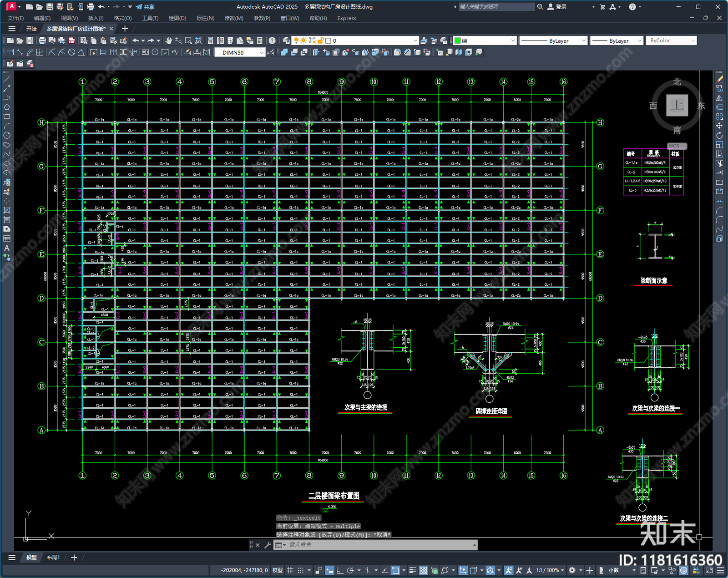Select the Hatch tool
This screenshot has width=728, height=578.
pyautogui.click(x=7, y=210)
